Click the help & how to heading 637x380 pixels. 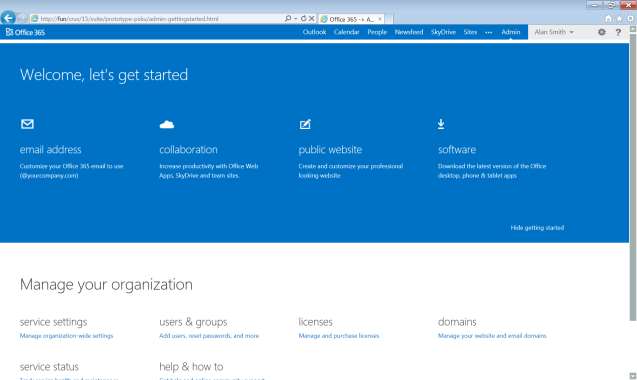coord(191,367)
